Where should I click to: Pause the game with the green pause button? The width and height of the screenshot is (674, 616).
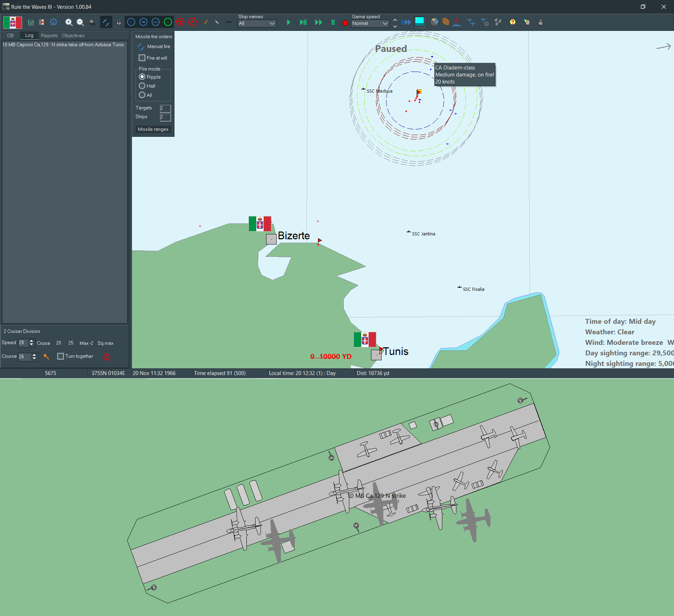coord(333,22)
